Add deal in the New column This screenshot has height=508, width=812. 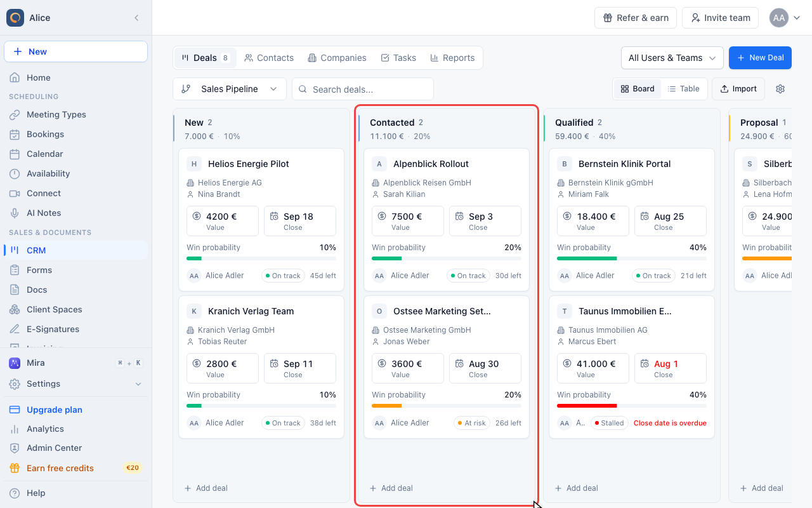point(206,488)
